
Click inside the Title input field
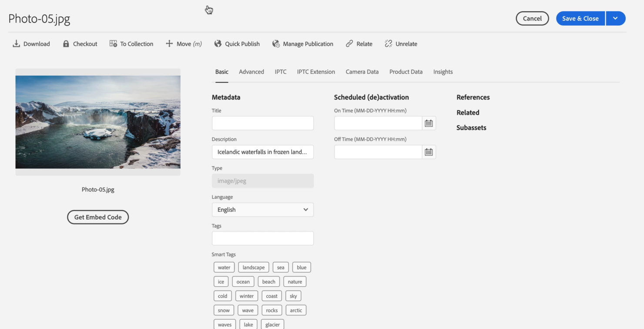click(x=262, y=123)
